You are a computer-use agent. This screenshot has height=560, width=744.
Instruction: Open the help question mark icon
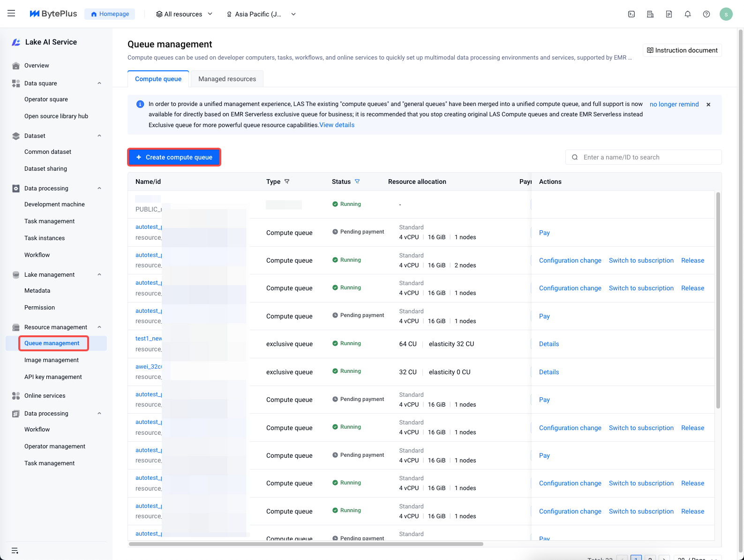point(706,14)
